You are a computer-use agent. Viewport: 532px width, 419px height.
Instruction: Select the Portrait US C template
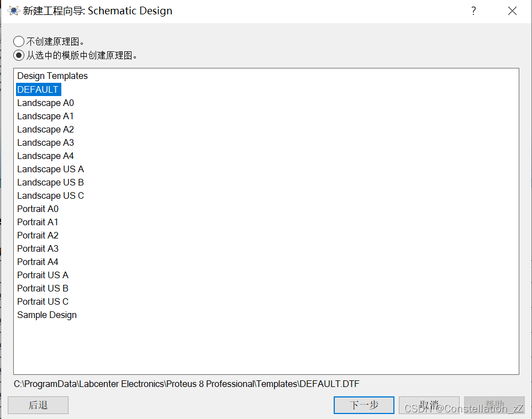[x=43, y=301]
